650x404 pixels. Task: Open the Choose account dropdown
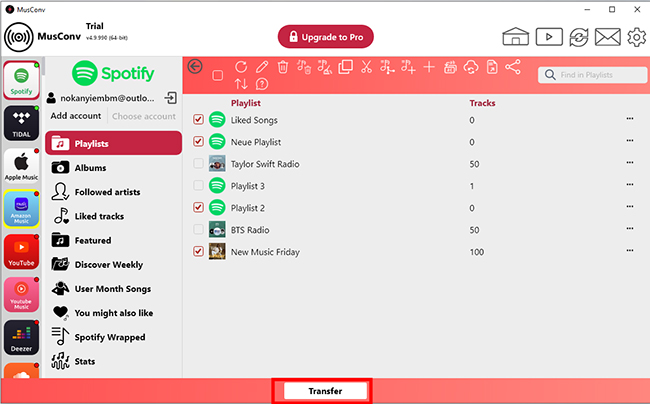143,116
